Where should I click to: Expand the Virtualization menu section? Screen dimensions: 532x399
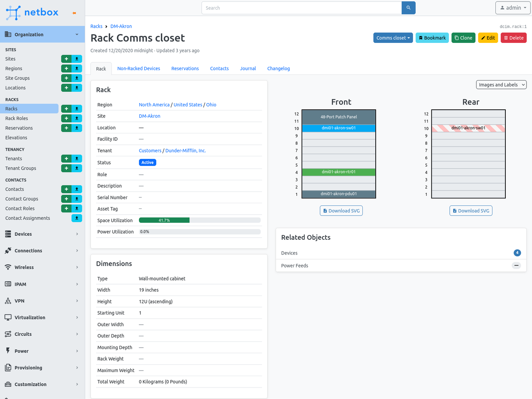[42, 317]
